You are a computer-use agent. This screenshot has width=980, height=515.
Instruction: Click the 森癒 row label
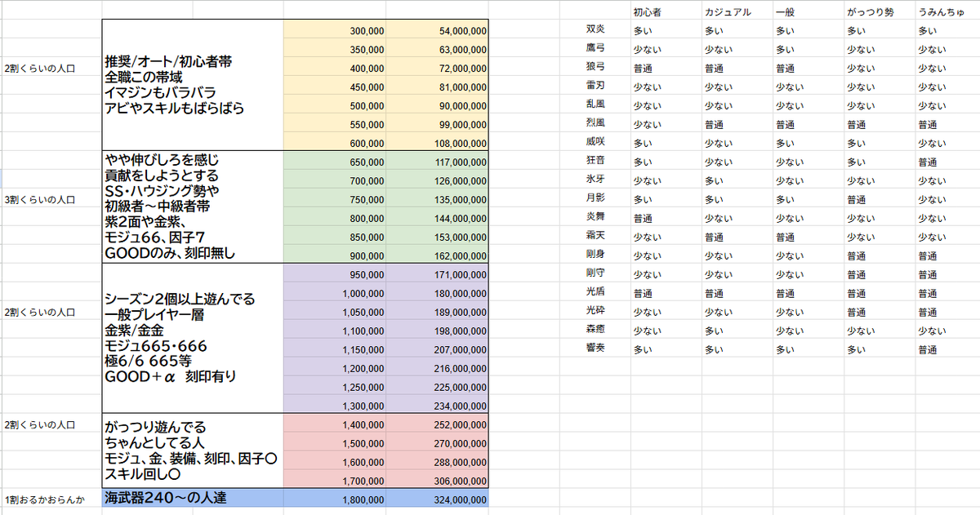click(595, 331)
